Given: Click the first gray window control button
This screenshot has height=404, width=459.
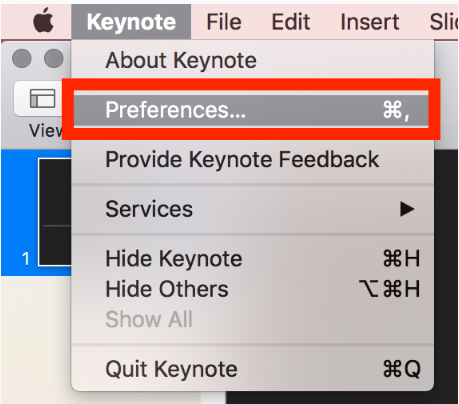Looking at the screenshot, I should point(22,58).
